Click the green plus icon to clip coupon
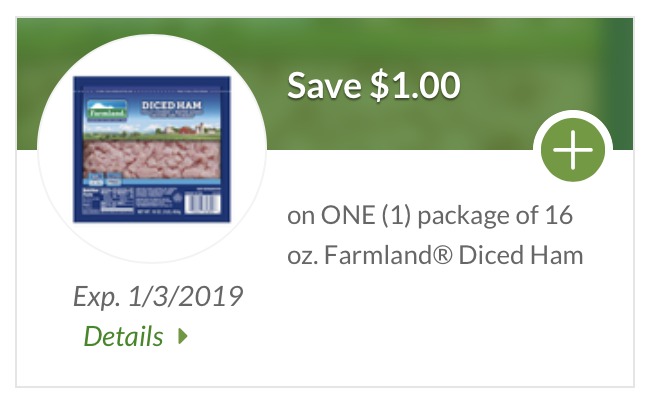This screenshot has width=650, height=402. (572, 151)
